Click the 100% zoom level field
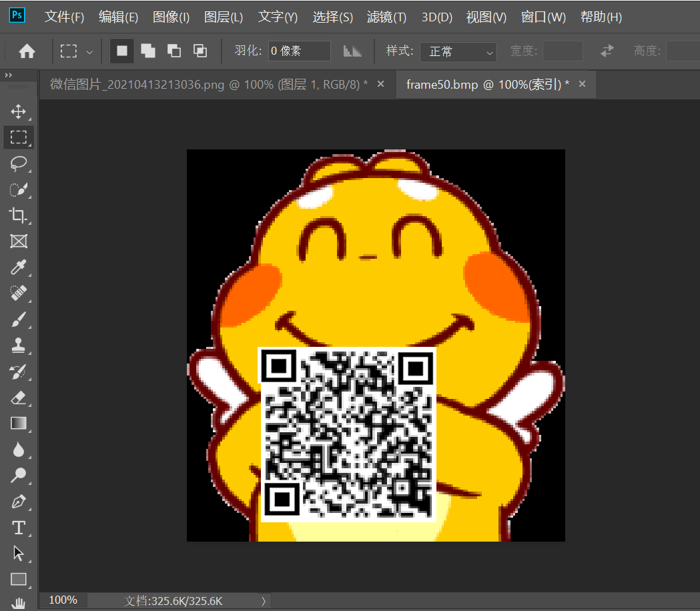 click(x=63, y=600)
